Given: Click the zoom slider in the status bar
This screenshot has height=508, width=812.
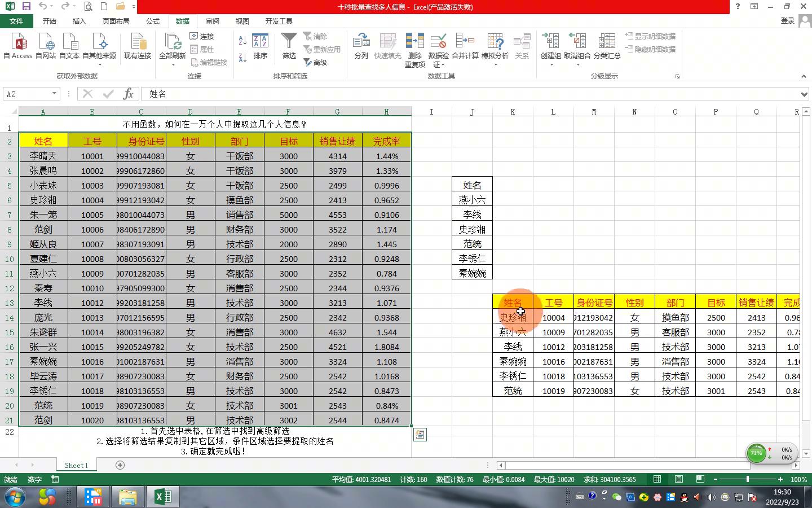Looking at the screenshot, I should (x=748, y=479).
